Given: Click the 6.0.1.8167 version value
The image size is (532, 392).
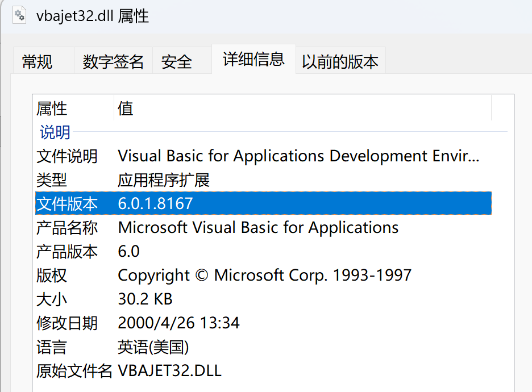Looking at the screenshot, I should click(x=155, y=203).
